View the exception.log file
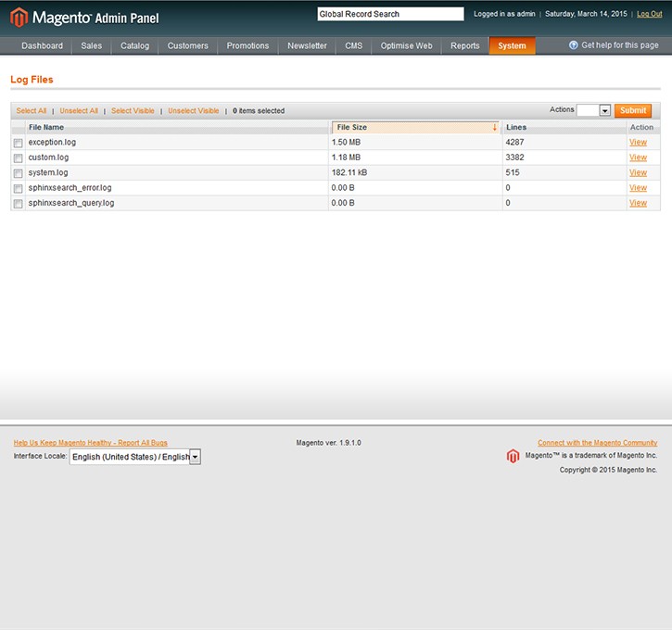 pyautogui.click(x=638, y=142)
